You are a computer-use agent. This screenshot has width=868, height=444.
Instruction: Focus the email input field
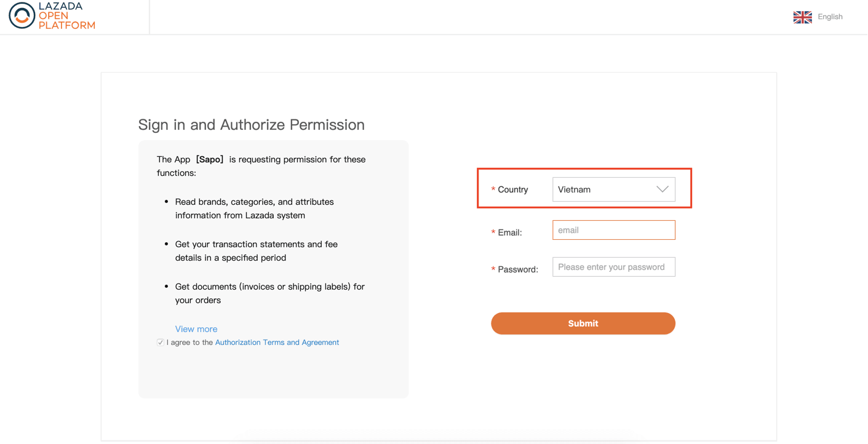coord(613,230)
